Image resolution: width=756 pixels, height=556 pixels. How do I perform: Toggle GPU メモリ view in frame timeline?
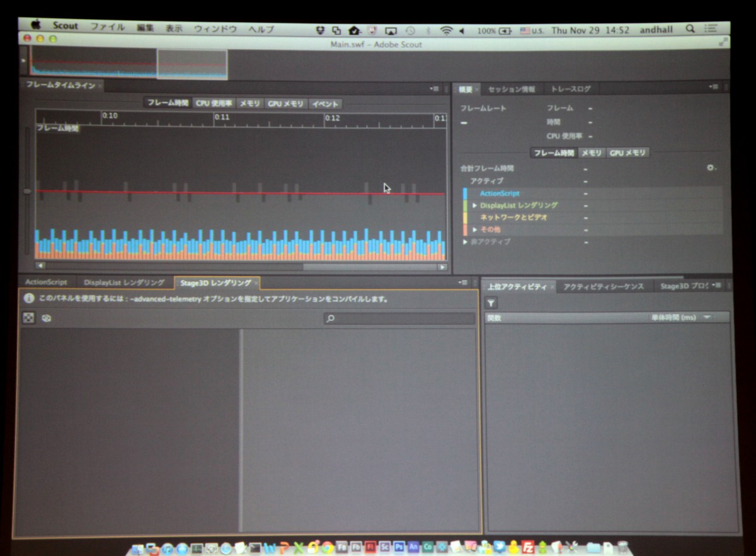285,104
